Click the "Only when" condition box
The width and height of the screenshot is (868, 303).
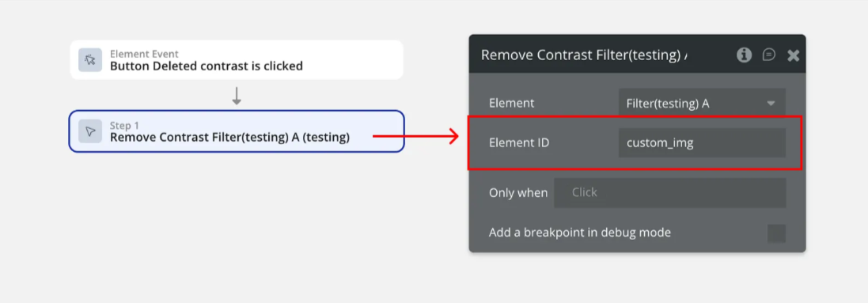tap(670, 193)
